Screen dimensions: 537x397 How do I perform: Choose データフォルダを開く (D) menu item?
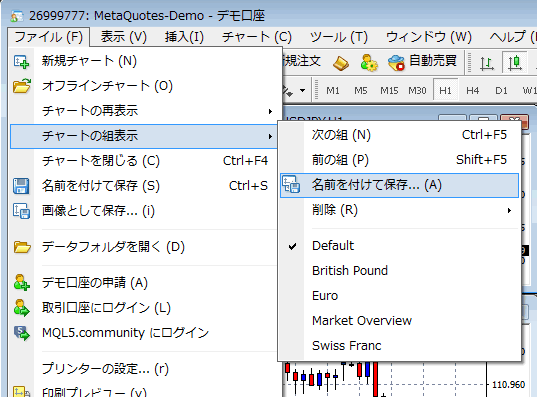(x=143, y=247)
